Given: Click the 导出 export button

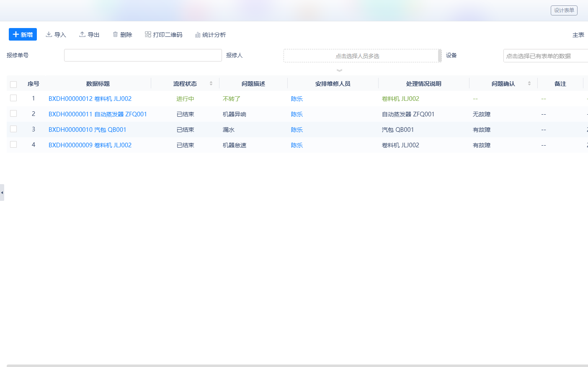Looking at the screenshot, I should point(89,34).
